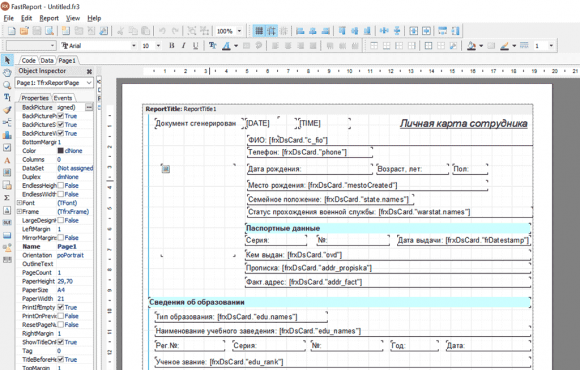The width and height of the screenshot is (580, 370).
Task: Click the Open report folder icon
Action: (x=24, y=31)
